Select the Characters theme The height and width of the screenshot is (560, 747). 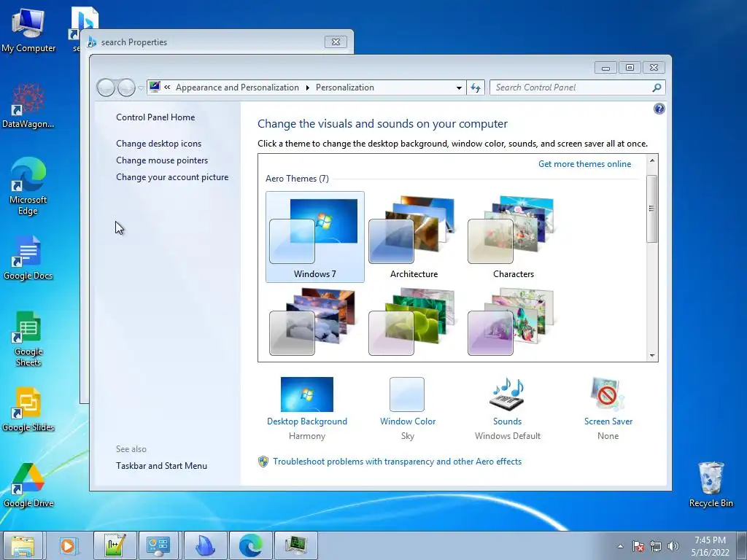(x=513, y=237)
